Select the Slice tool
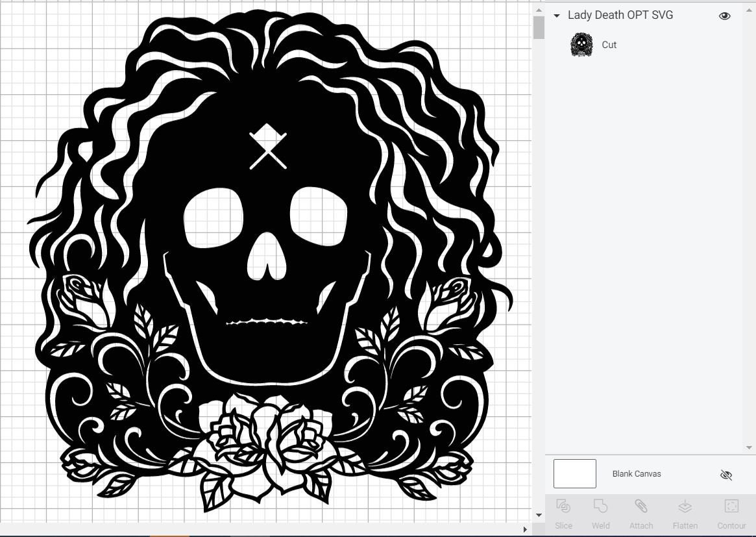Viewport: 756px width, 537px height. (x=563, y=513)
